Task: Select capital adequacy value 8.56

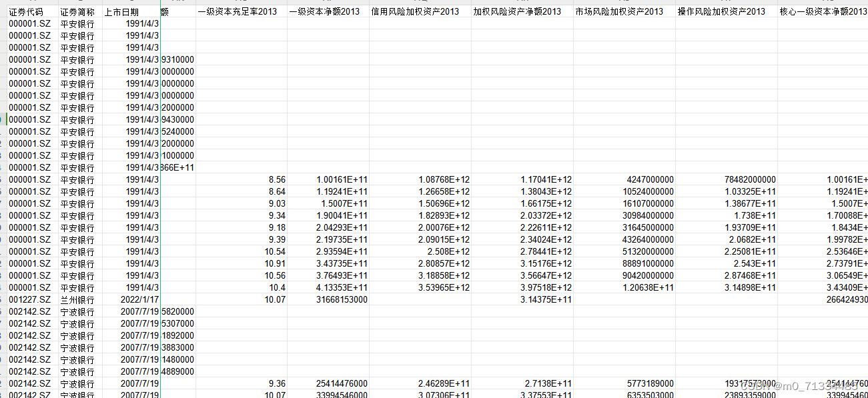Action: coord(242,179)
